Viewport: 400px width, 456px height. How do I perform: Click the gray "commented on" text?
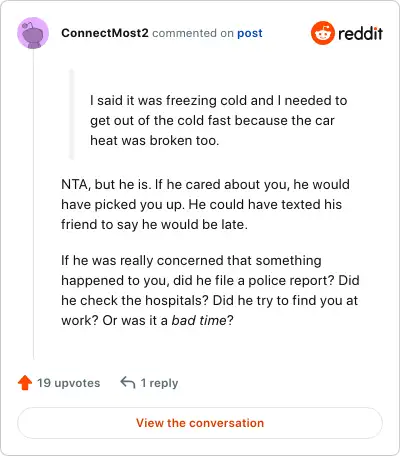pyautogui.click(x=193, y=33)
